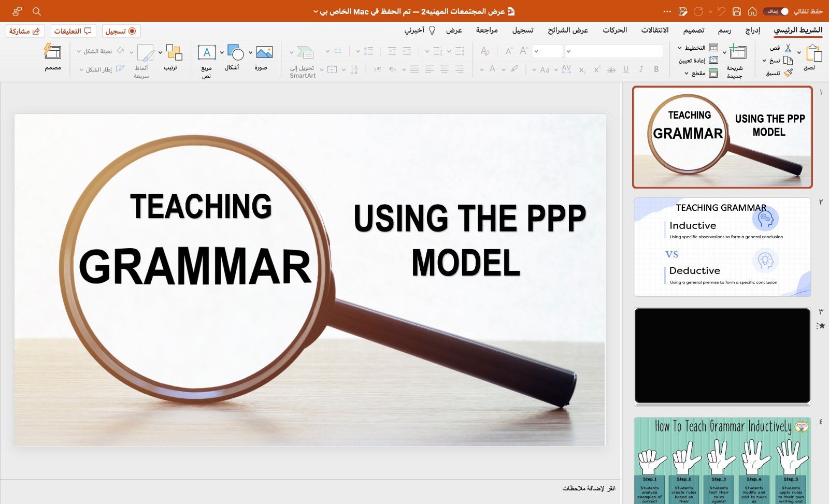
Task: Click the Copy icon (نسخ)
Action: coord(788,61)
